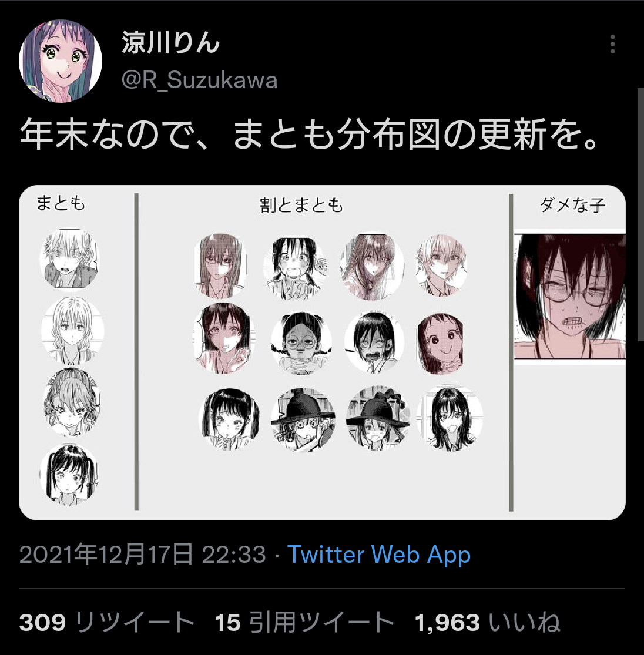Viewport: 644px width, 655px height.
Task: Open the Twitter Web App source link
Action: pos(379,555)
